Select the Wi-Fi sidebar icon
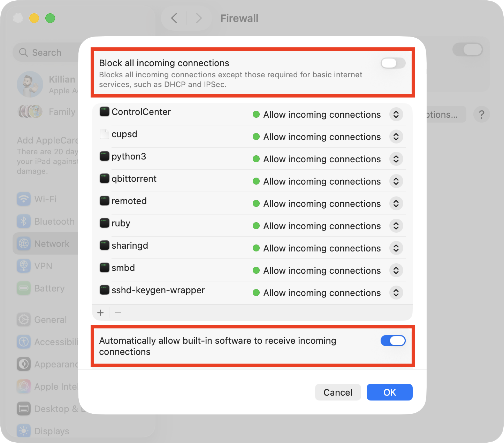The height and width of the screenshot is (443, 504). point(23,199)
